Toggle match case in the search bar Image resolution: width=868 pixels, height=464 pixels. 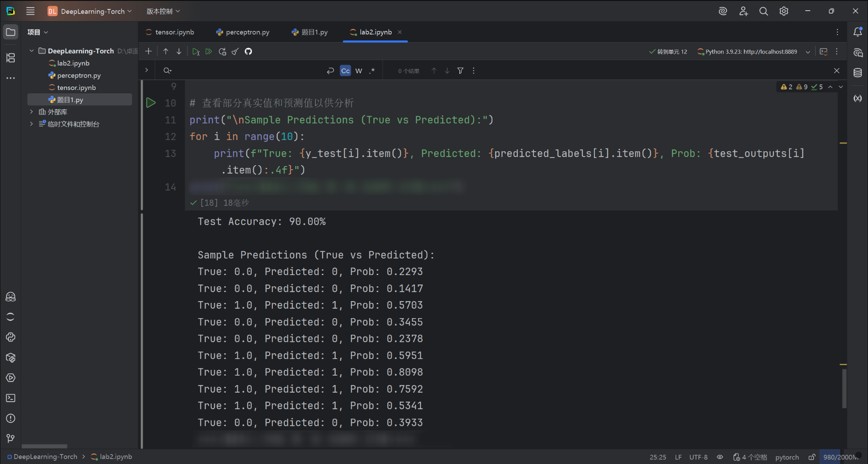tap(345, 70)
